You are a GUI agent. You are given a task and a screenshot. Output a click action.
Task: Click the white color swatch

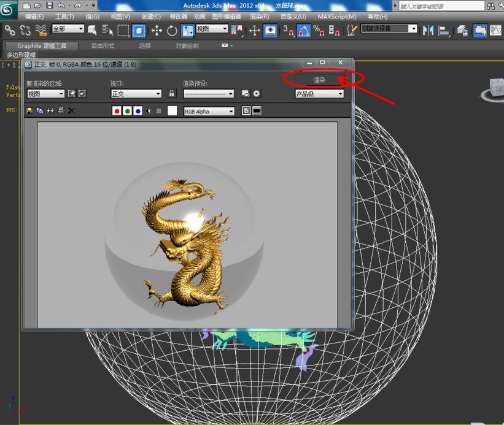[x=173, y=111]
